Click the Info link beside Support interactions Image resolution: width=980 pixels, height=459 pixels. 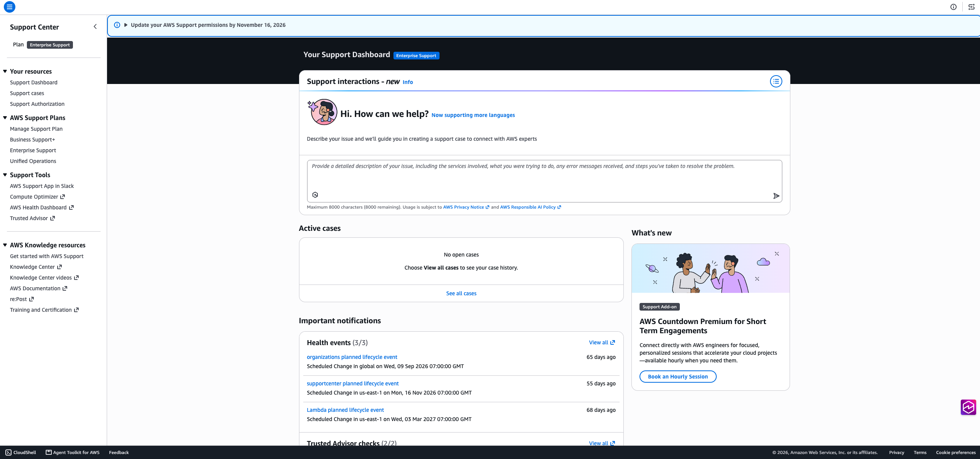(408, 82)
